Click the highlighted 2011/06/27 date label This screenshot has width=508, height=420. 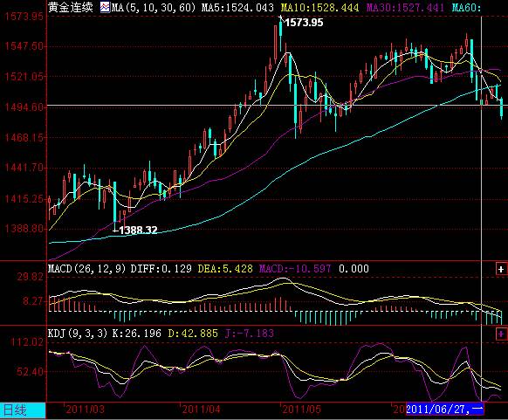[x=444, y=409]
